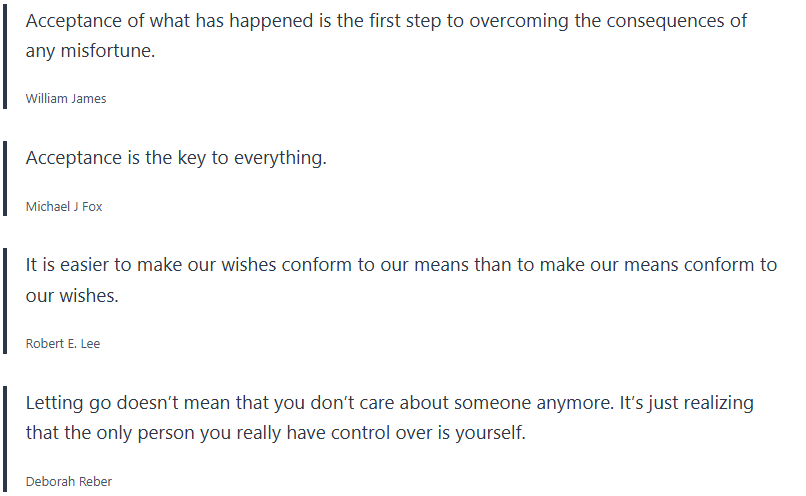Image resolution: width=806 pixels, height=496 pixels.
Task: Select the Robert E. Lee attribution
Action: 63,343
